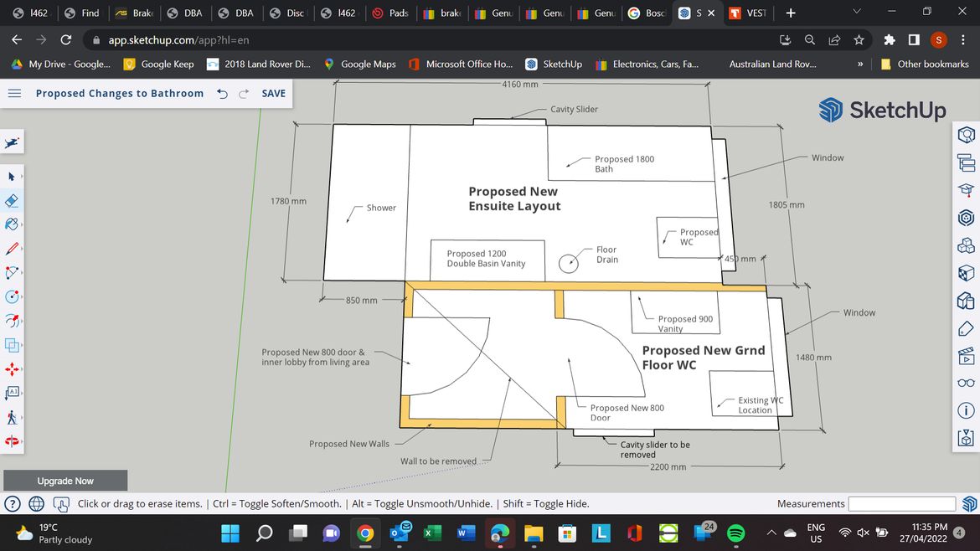The height and width of the screenshot is (551, 980).
Task: Open the Scenes clapperboard panel
Action: [966, 356]
